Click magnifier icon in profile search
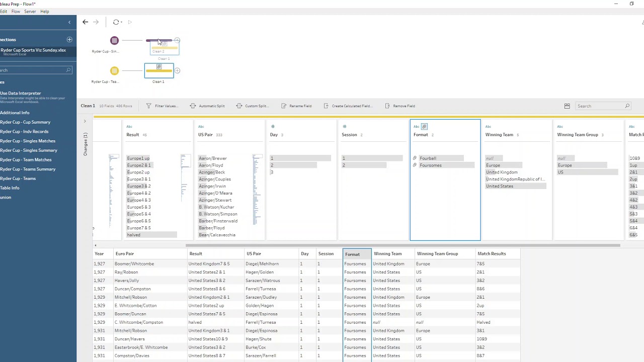Screen dimensions: 644x362 click(x=627, y=106)
